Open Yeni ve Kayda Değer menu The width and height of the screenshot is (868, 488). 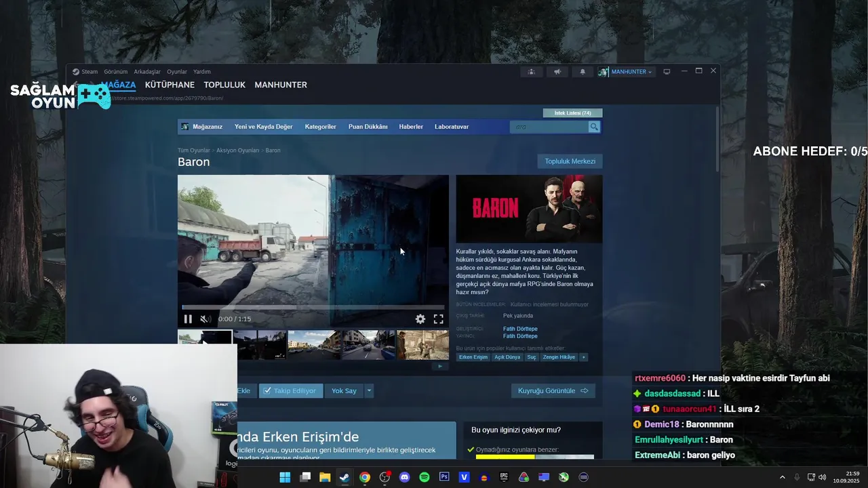pos(264,127)
